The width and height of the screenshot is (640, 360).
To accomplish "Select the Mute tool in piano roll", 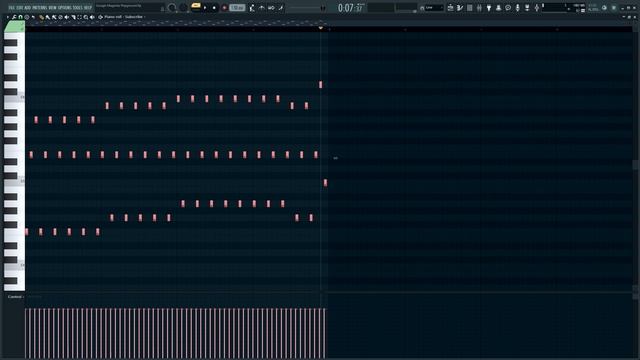I will click(x=67, y=17).
